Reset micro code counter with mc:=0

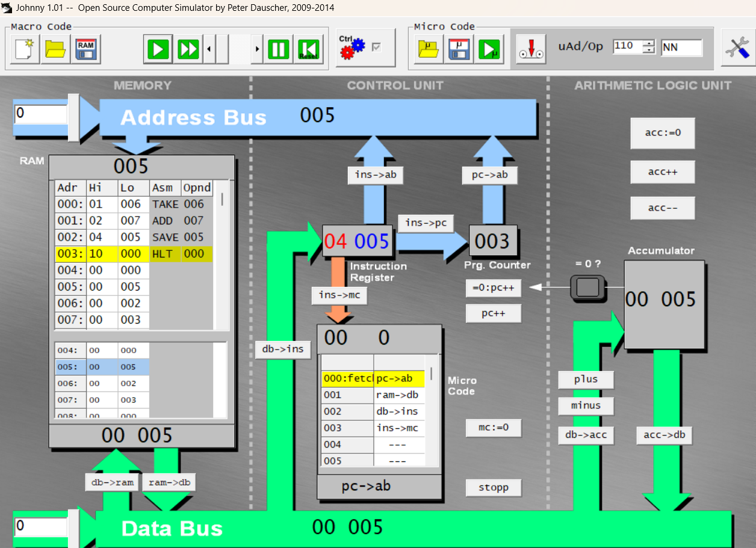click(494, 428)
